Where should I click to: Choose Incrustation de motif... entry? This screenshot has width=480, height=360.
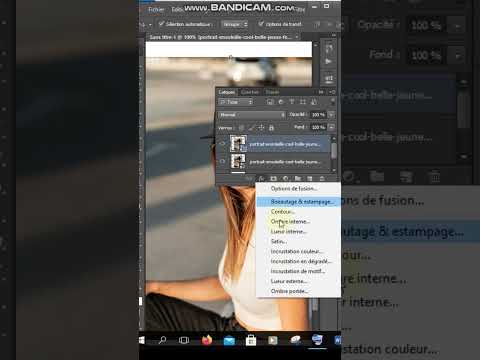[298, 271]
